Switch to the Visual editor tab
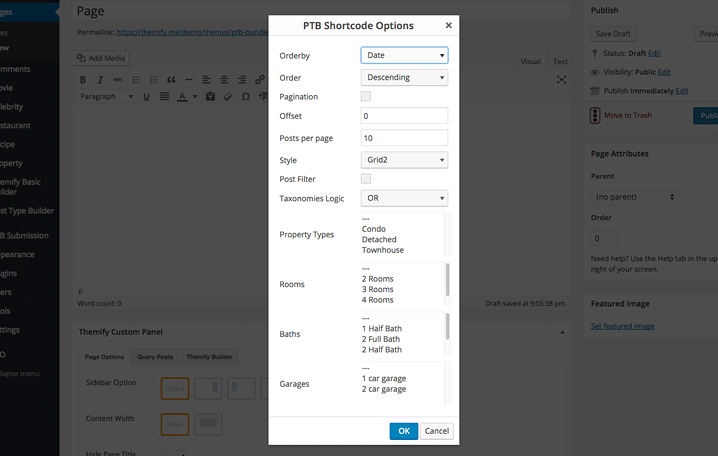Screen dimensions: 718x456 (x=530, y=61)
